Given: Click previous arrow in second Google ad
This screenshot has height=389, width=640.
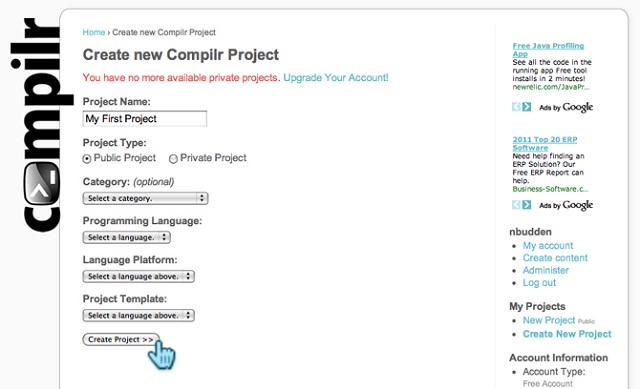Looking at the screenshot, I should pos(516,205).
